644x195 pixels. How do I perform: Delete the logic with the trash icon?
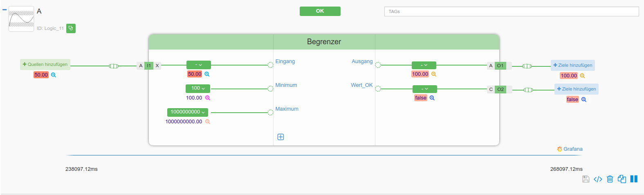(610, 179)
